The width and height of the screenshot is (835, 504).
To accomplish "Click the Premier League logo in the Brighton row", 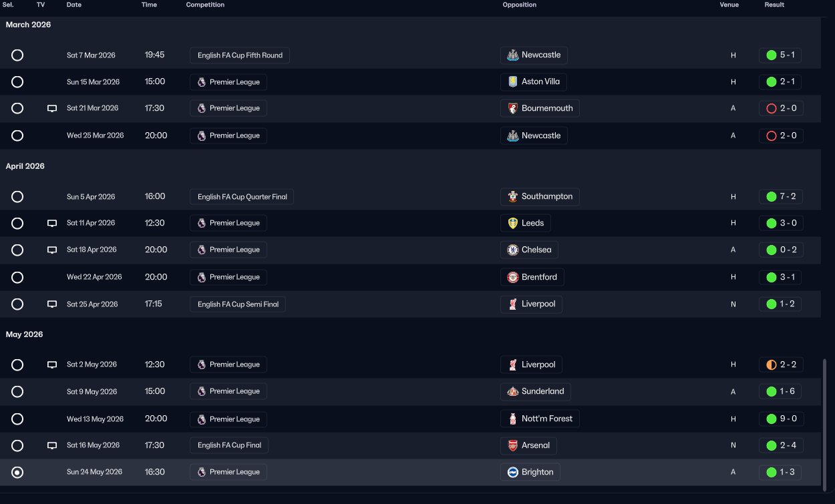I will pos(202,472).
